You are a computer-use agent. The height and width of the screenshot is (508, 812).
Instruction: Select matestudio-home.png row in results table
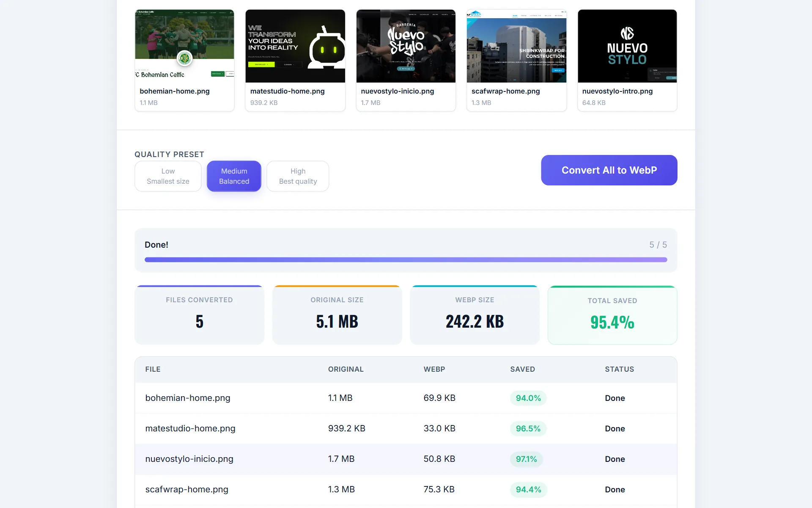click(406, 428)
